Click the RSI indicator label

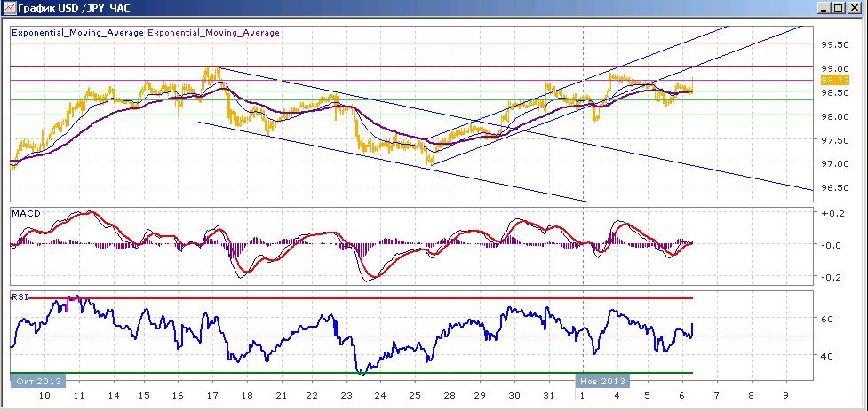(x=20, y=297)
